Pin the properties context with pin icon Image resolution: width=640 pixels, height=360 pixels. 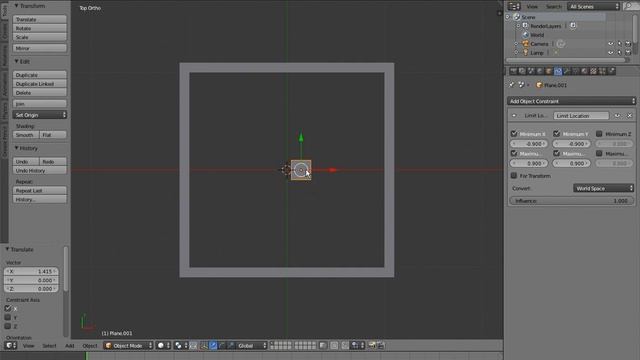pyautogui.click(x=512, y=85)
